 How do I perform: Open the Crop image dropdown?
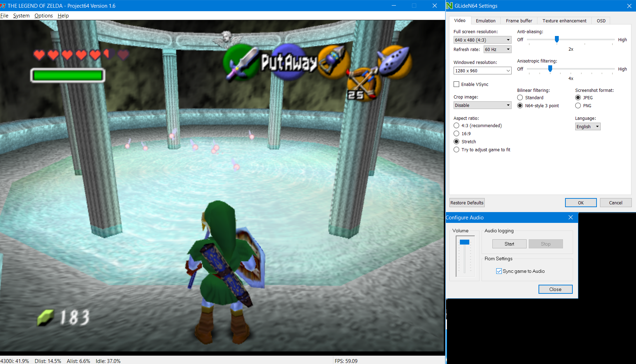[x=482, y=105]
